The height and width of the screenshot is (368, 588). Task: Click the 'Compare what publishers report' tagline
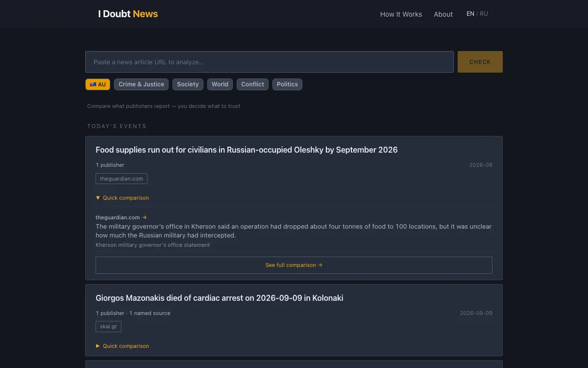(x=164, y=106)
